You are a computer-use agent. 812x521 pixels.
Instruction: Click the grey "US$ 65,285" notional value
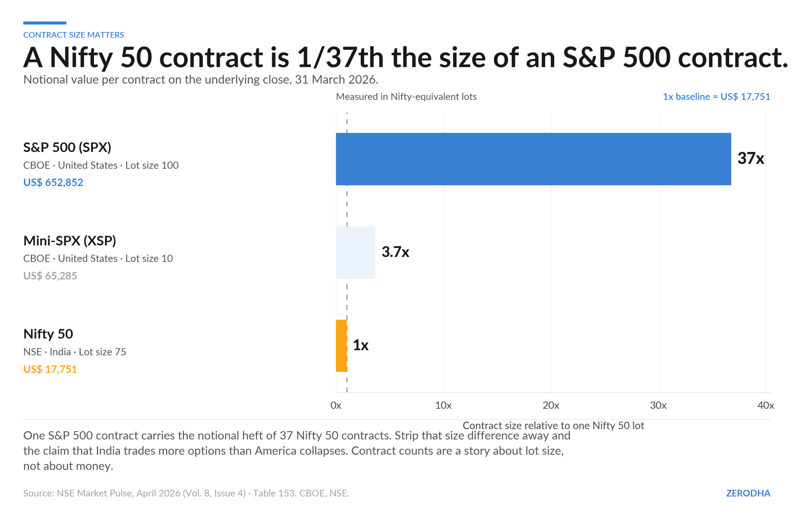tap(50, 276)
